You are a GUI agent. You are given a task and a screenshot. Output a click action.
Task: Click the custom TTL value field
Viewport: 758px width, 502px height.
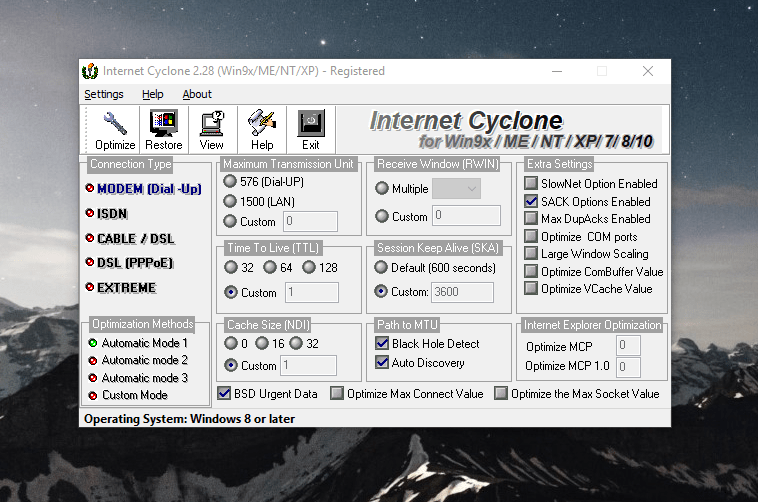tap(312, 292)
